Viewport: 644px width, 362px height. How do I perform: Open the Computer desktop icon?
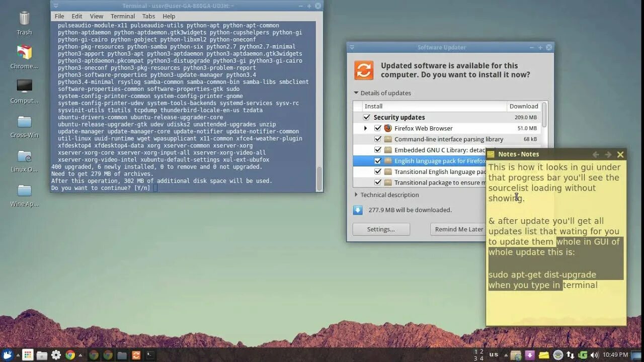tap(24, 86)
